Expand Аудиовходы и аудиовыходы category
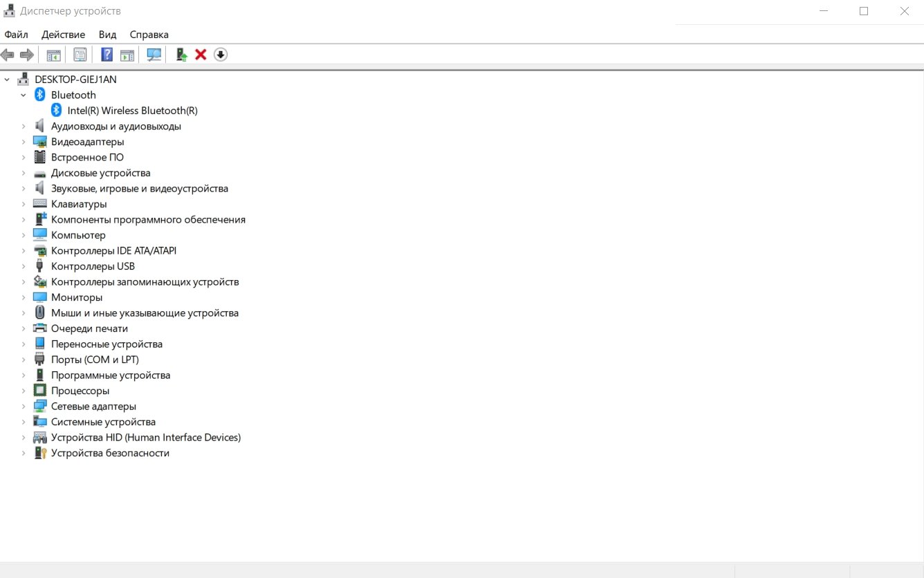Image resolution: width=924 pixels, height=578 pixels. (x=24, y=126)
